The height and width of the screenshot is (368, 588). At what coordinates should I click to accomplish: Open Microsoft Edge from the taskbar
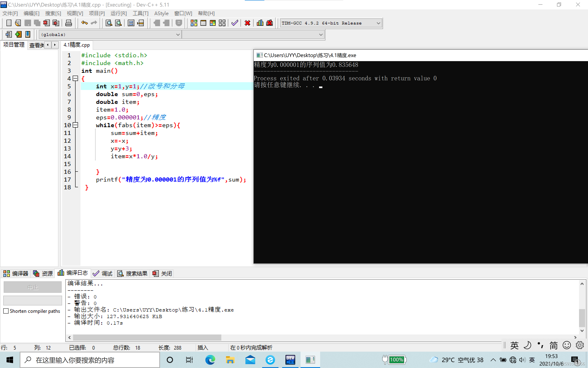210,360
